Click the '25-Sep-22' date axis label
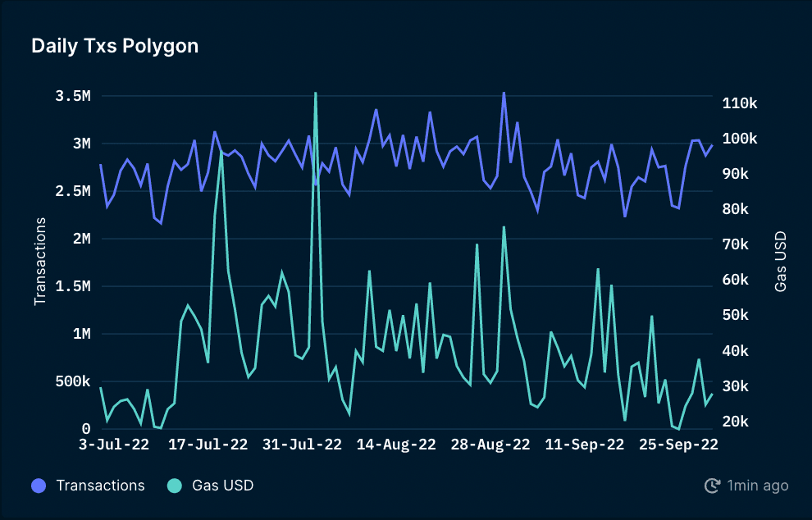The width and height of the screenshot is (812, 520). click(678, 445)
